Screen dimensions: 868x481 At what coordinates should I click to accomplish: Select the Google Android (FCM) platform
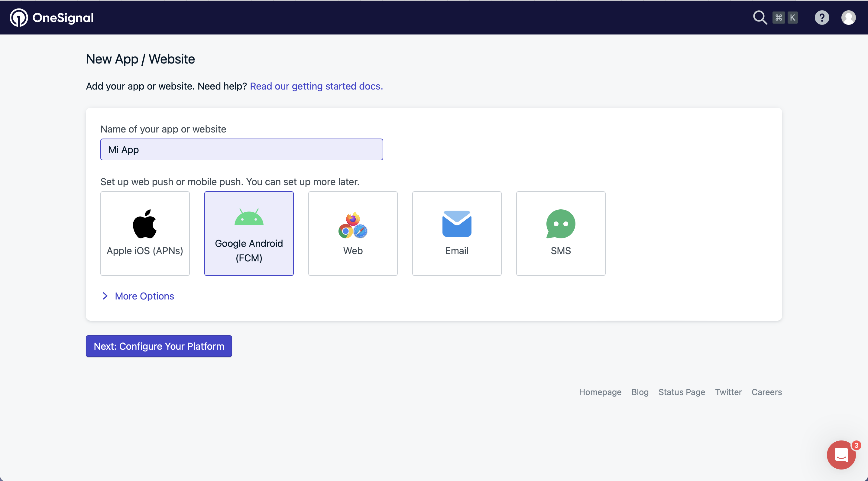(x=249, y=234)
